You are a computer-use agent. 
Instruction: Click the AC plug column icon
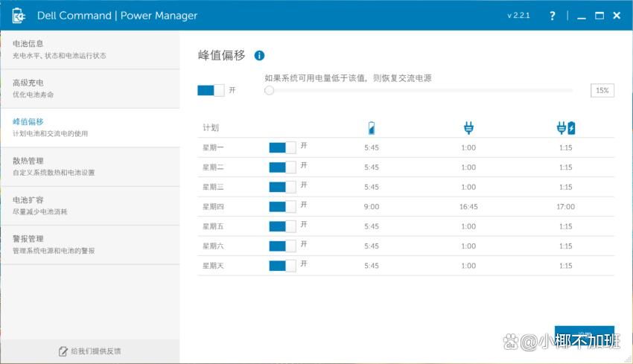click(x=468, y=128)
